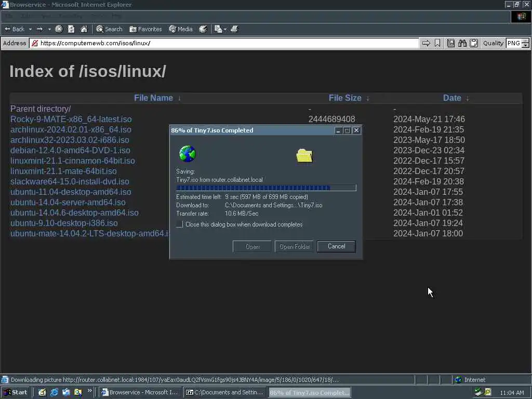Image resolution: width=532 pixels, height=399 pixels.
Task: Expand the Mail icon dropdown arrow
Action: click(x=225, y=30)
